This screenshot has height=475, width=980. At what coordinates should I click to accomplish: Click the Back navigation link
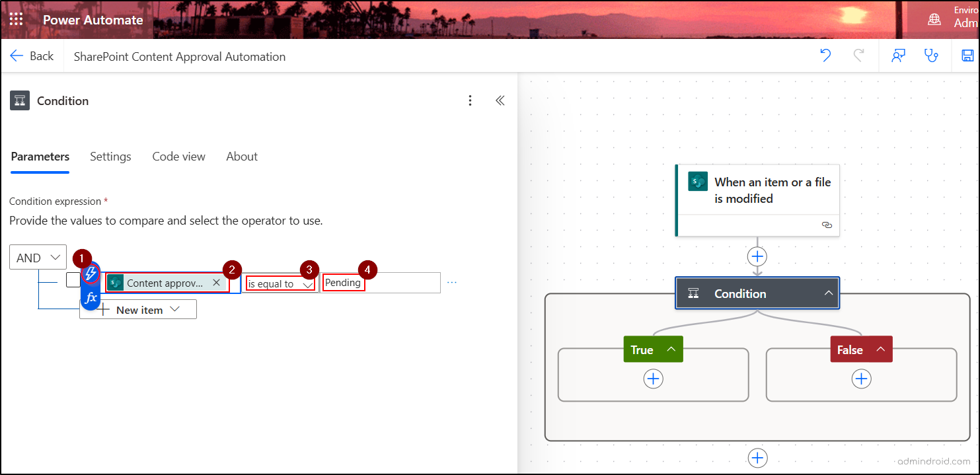32,55
